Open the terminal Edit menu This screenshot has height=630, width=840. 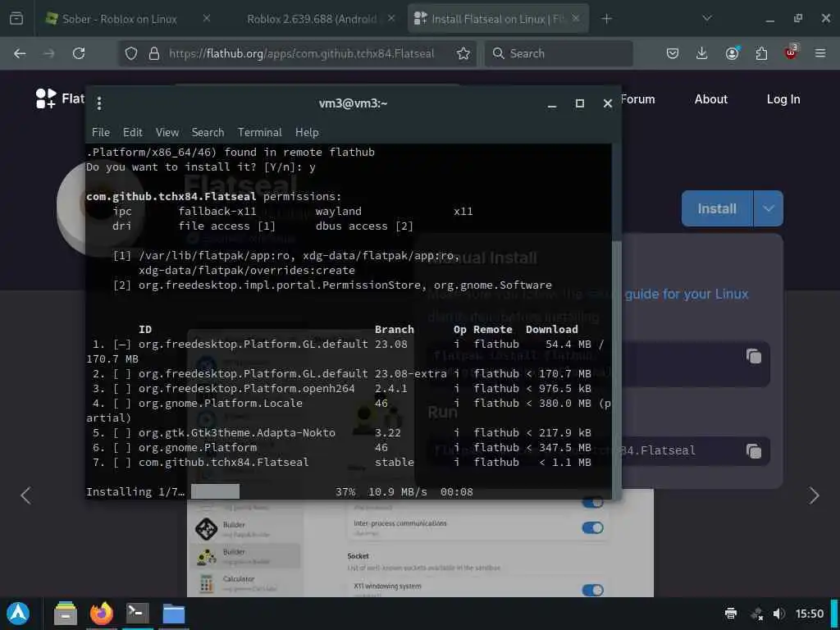point(132,132)
